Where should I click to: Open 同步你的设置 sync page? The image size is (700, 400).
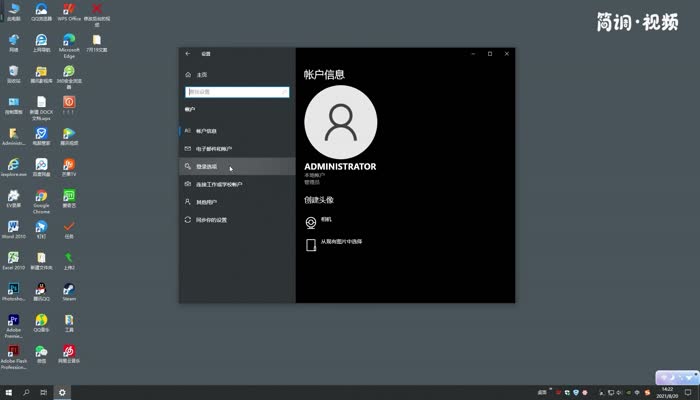pos(211,220)
